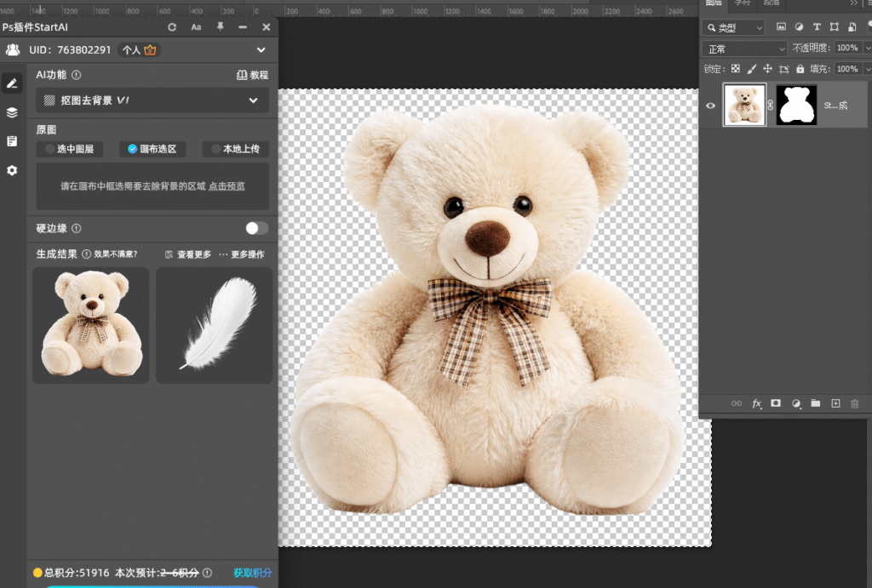872x588 pixels.
Task: Lock transparent pixels in Layers panel
Action: (736, 69)
